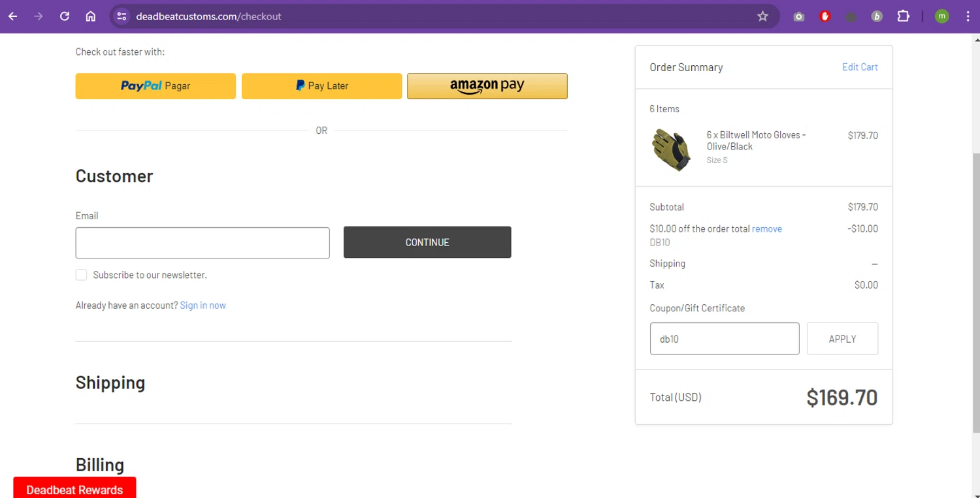Click the 6 Items label
Image resolution: width=980 pixels, height=498 pixels.
[x=664, y=109]
